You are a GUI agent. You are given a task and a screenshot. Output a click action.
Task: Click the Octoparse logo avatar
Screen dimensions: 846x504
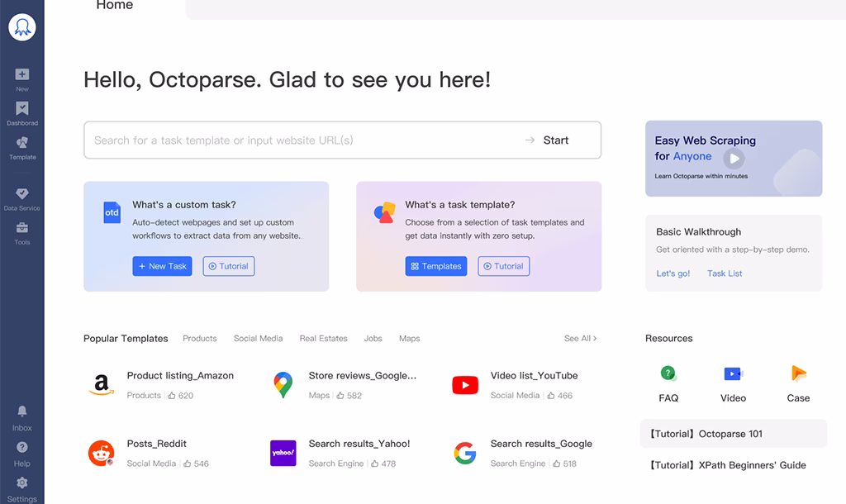point(22,27)
